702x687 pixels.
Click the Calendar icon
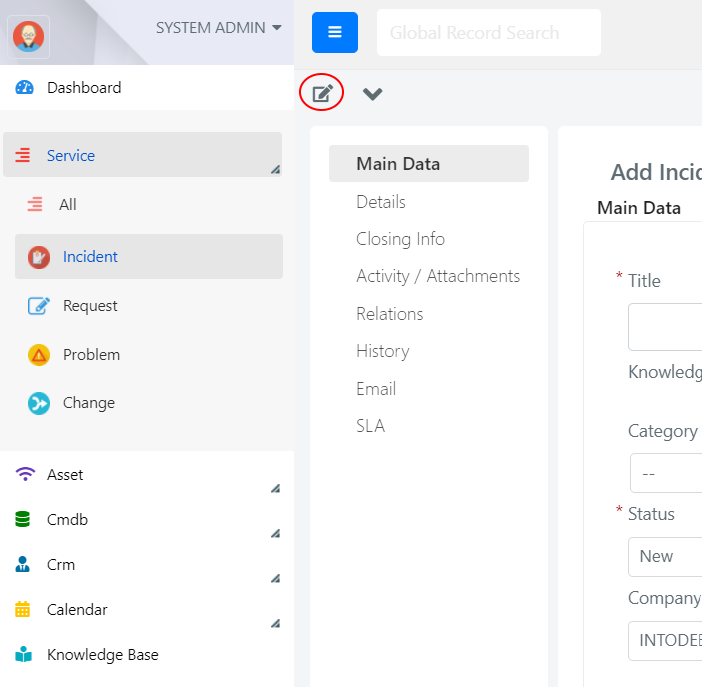[x=22, y=610]
